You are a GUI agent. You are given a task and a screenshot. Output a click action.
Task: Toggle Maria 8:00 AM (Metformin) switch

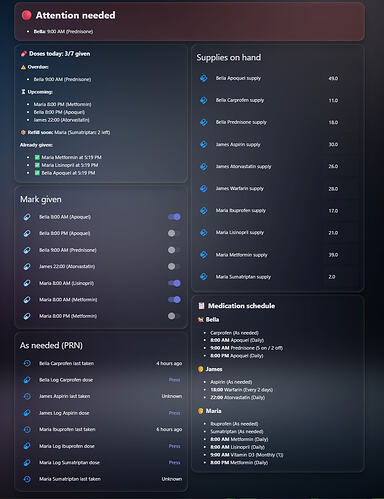[x=174, y=300]
